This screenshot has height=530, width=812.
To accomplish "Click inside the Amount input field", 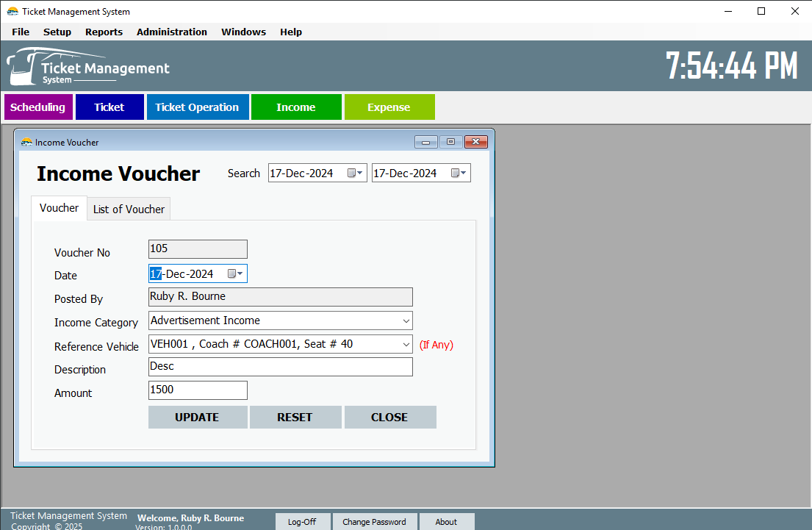I will [x=197, y=390].
